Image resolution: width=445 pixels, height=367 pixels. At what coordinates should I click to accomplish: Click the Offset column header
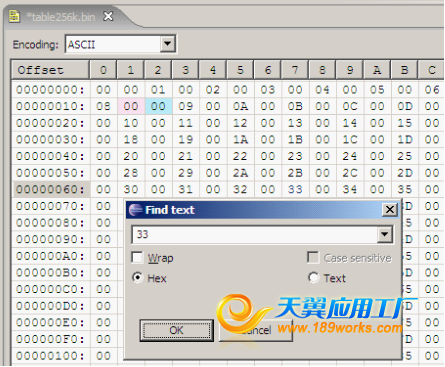pos(50,70)
